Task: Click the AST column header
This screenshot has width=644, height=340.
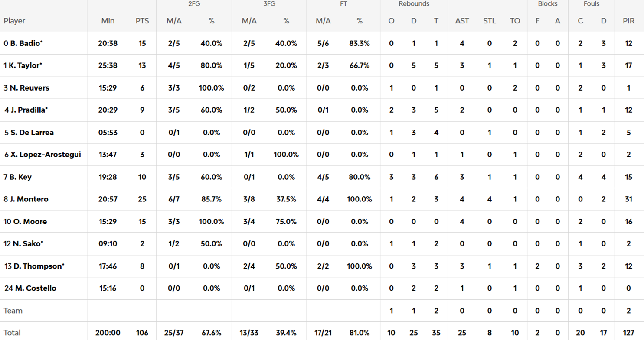Action: pyautogui.click(x=462, y=21)
